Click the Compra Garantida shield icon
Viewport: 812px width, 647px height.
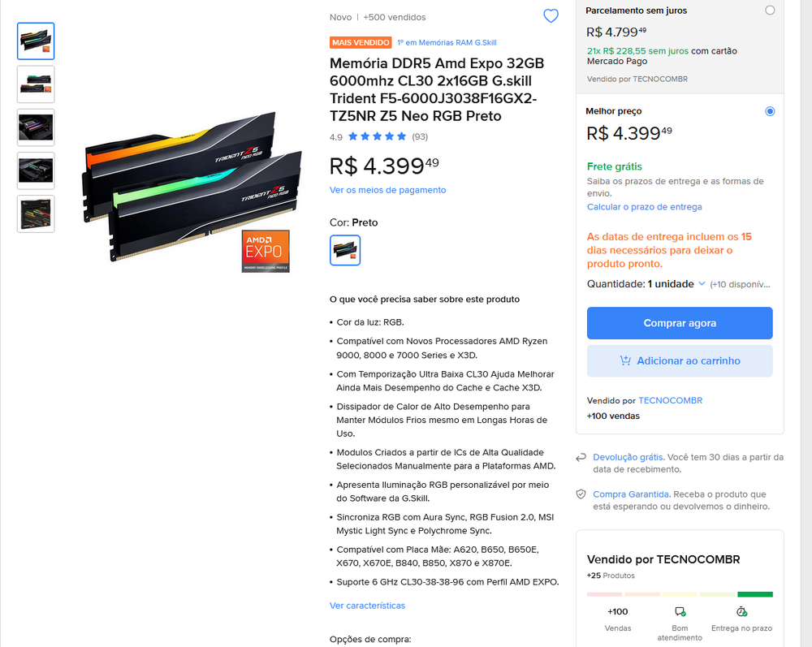coord(581,494)
